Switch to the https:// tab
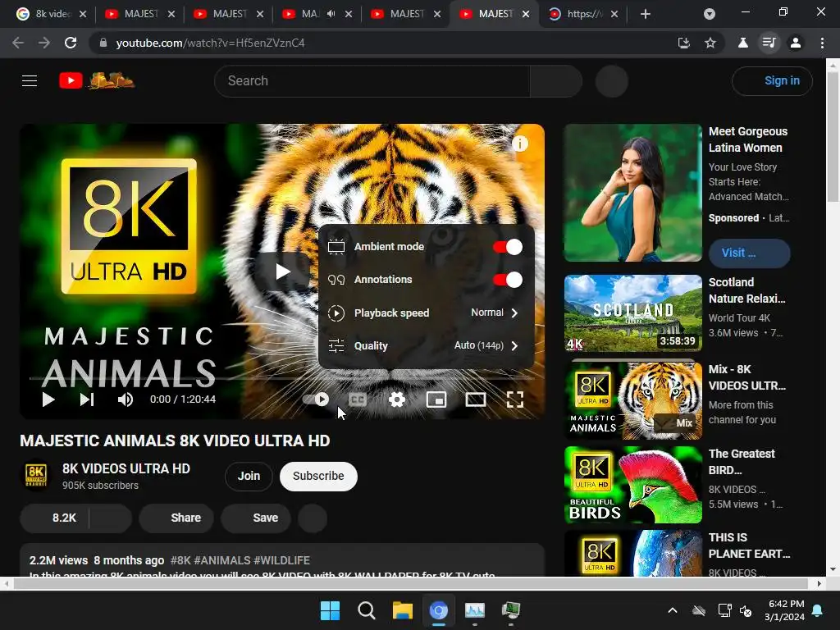This screenshot has height=630, width=840. tap(583, 14)
